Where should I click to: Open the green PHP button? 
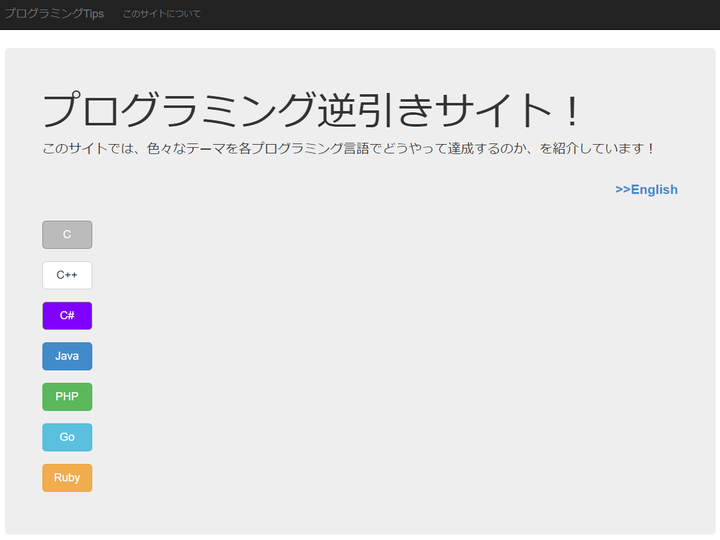pyautogui.click(x=67, y=397)
